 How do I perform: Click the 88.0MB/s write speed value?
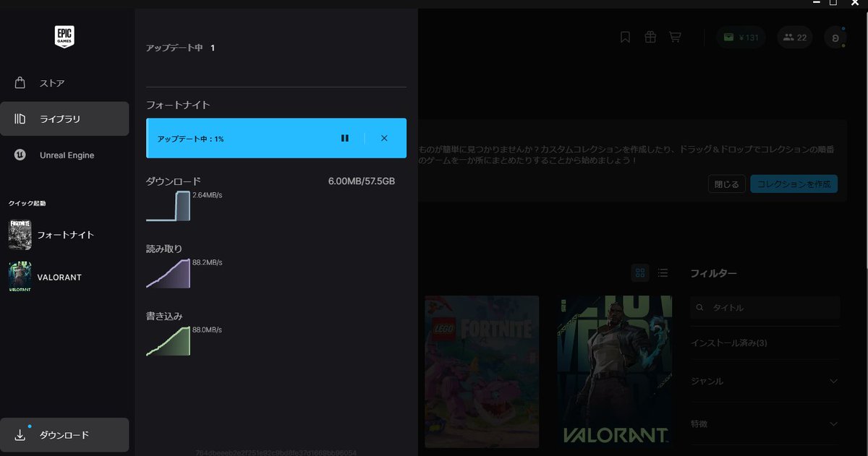tap(207, 330)
